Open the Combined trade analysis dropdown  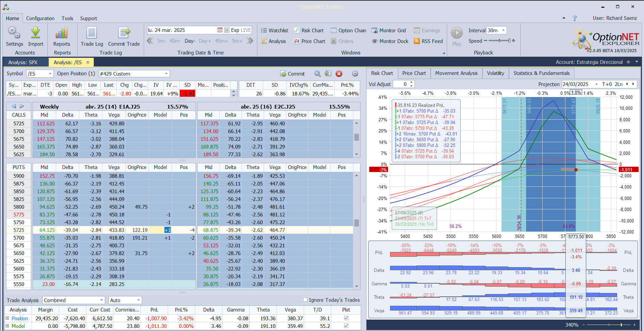tap(102, 300)
